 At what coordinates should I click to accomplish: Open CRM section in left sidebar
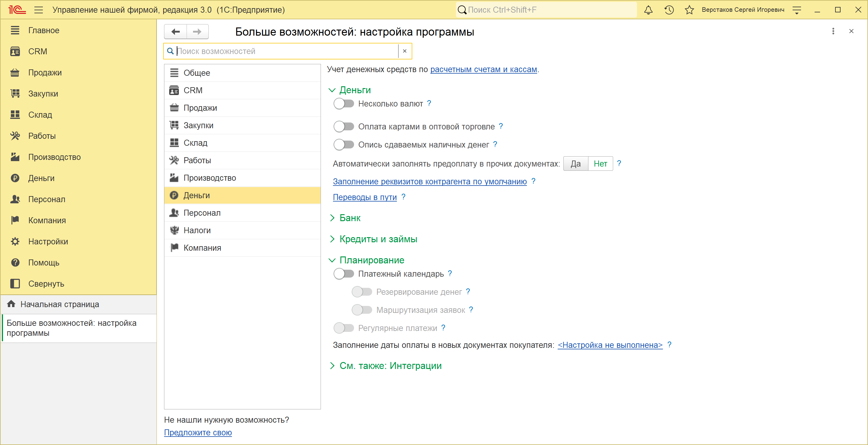coord(79,51)
